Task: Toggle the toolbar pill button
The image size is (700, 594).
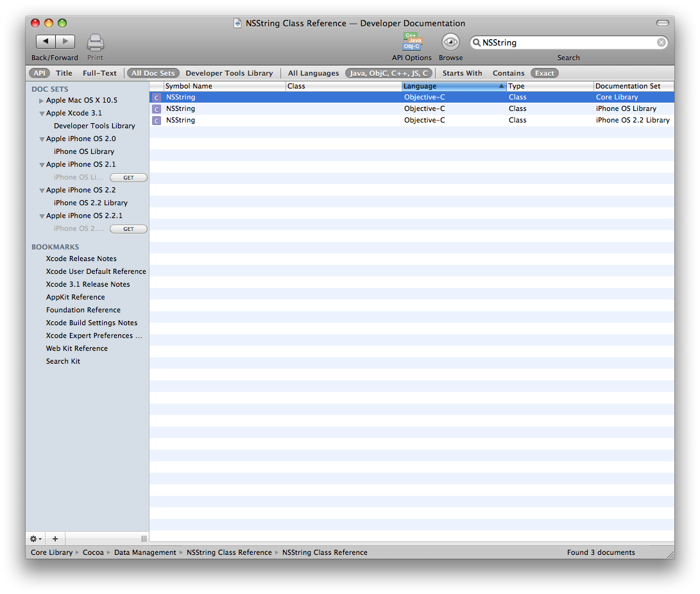Action: pyautogui.click(x=663, y=23)
